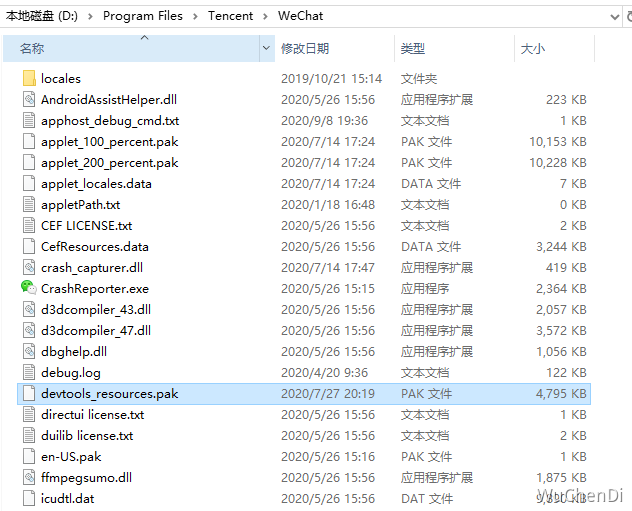Sort by the 修改日期 column header

[335, 48]
